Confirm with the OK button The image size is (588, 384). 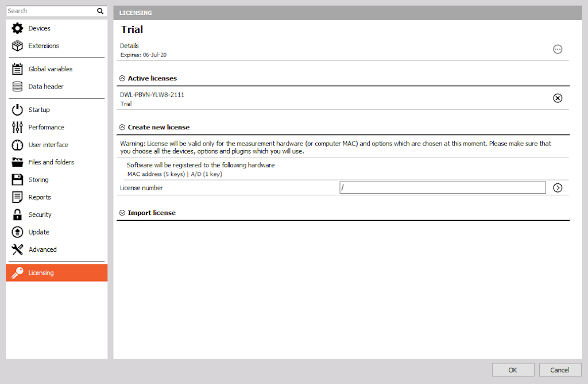coord(513,370)
